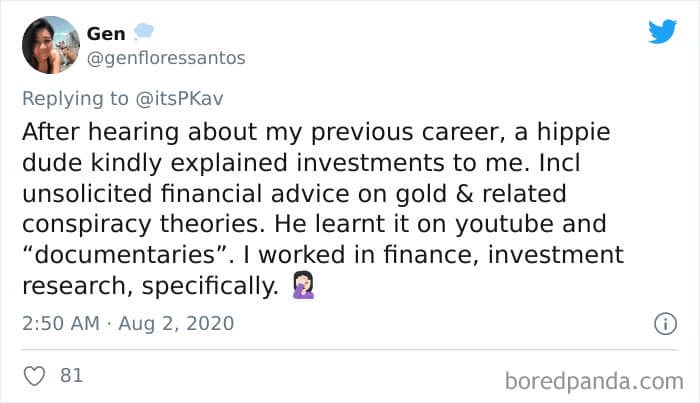
Task: Like the tweet with the heart icon
Action: click(33, 376)
